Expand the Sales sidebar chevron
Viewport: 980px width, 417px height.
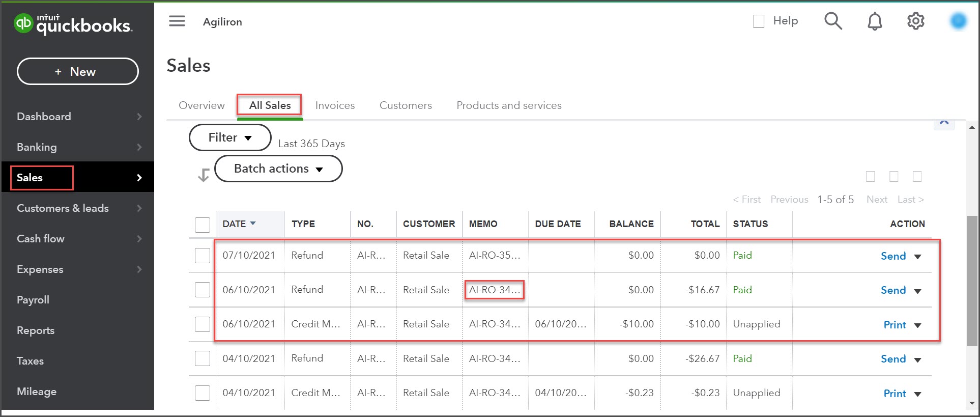(x=139, y=178)
